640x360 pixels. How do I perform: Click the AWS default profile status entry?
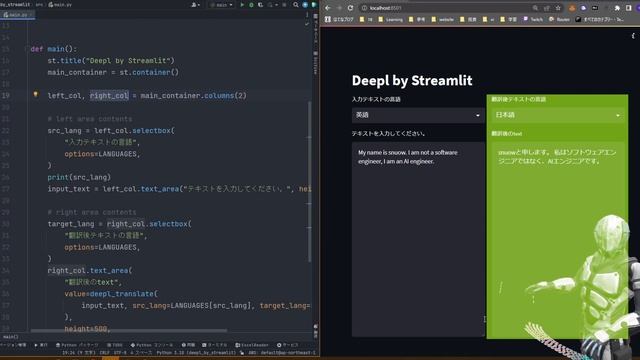(282, 352)
